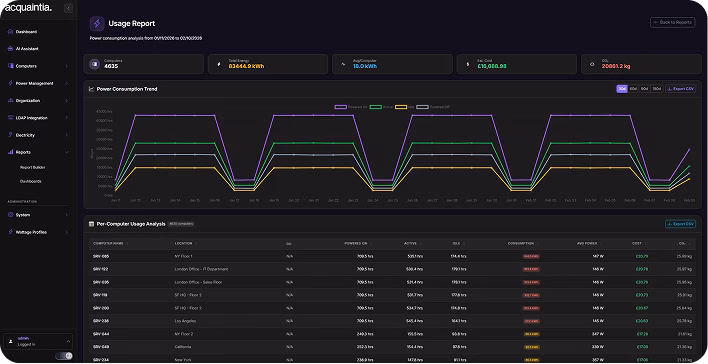Toggle the theme switch at bottom left
The image size is (708, 364).
point(64,356)
